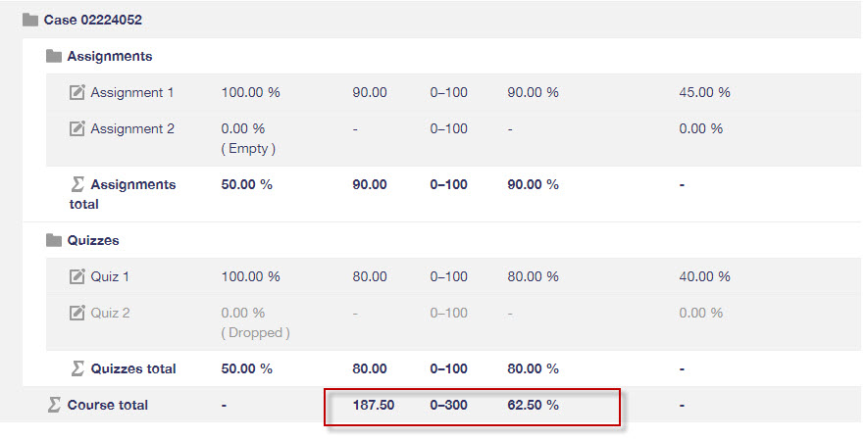Viewport: 868px width, 440px height.
Task: Select the Case 02224052 course heading
Action: 93,20
